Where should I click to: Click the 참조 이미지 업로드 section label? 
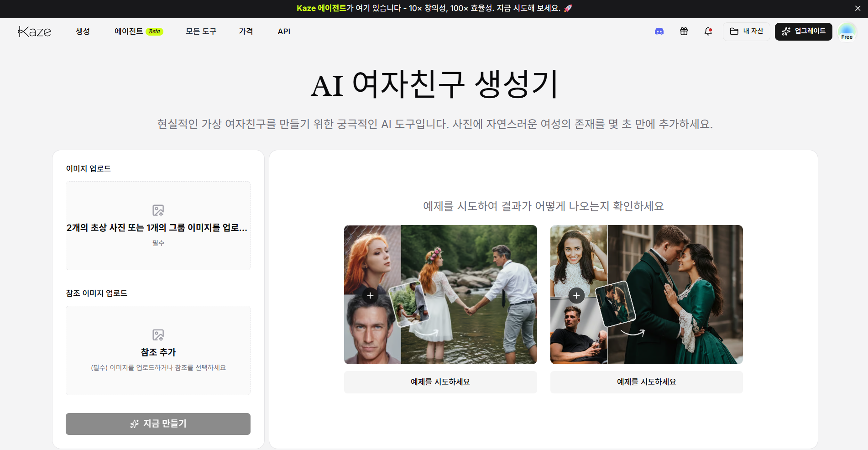tap(97, 293)
